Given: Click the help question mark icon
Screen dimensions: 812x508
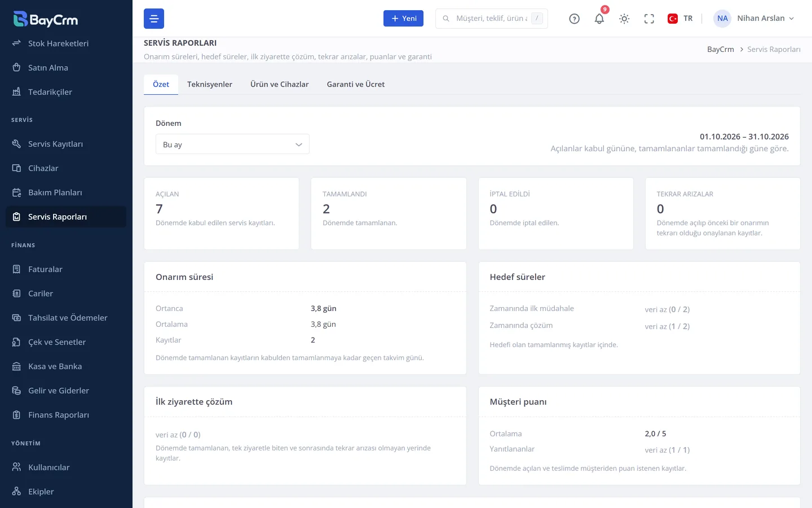Looking at the screenshot, I should pos(574,19).
